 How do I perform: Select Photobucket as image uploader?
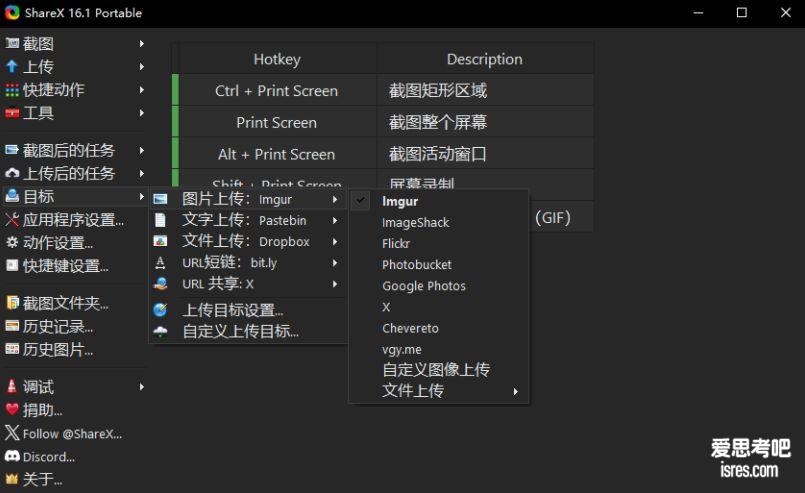tap(416, 264)
